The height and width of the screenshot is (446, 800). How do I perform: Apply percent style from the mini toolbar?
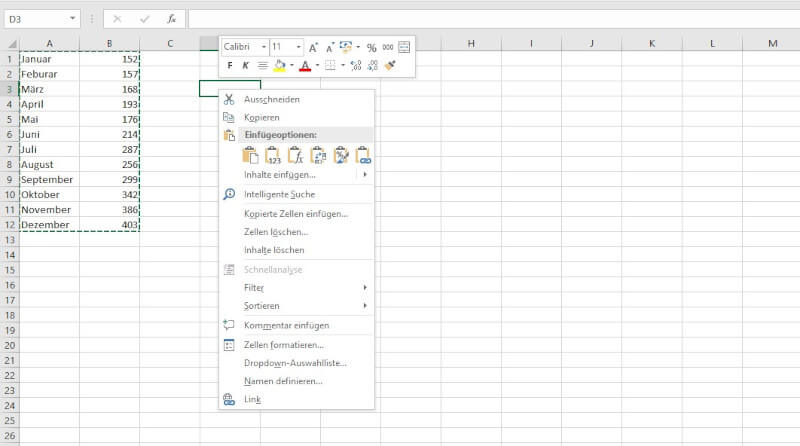click(372, 47)
